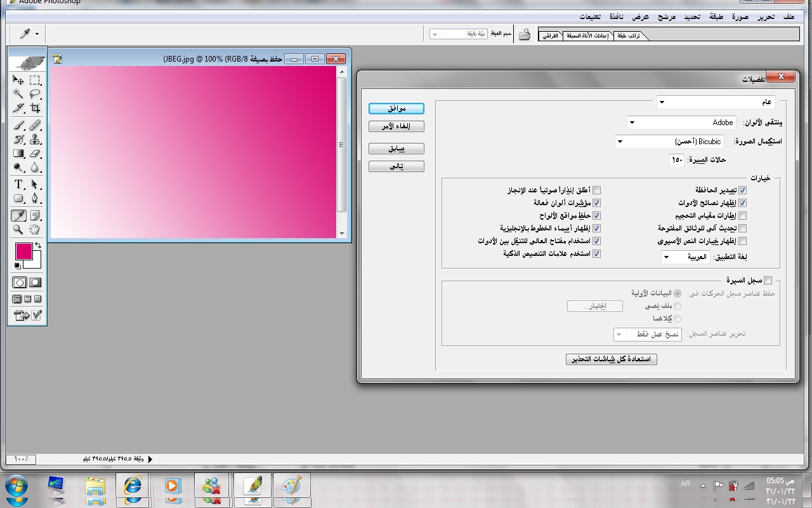Screen dimensions: 812x508
Task: Select the Magic Wand tool
Action: 18,94
